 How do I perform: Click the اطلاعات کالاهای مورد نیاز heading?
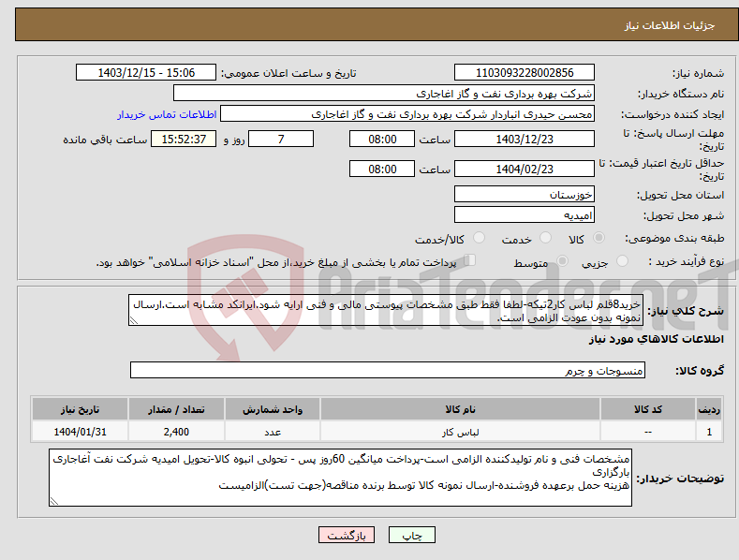(656, 339)
